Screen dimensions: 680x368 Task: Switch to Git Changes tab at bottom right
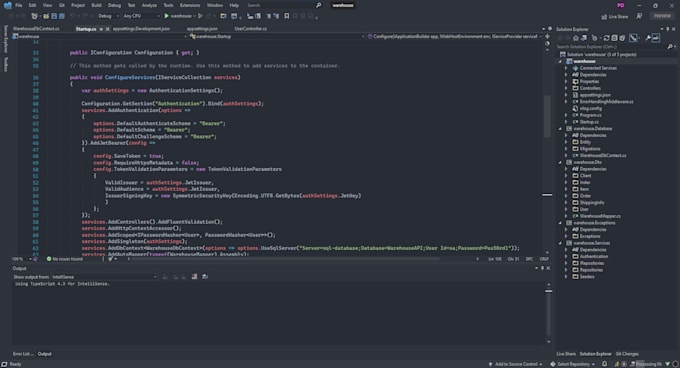pyautogui.click(x=627, y=354)
